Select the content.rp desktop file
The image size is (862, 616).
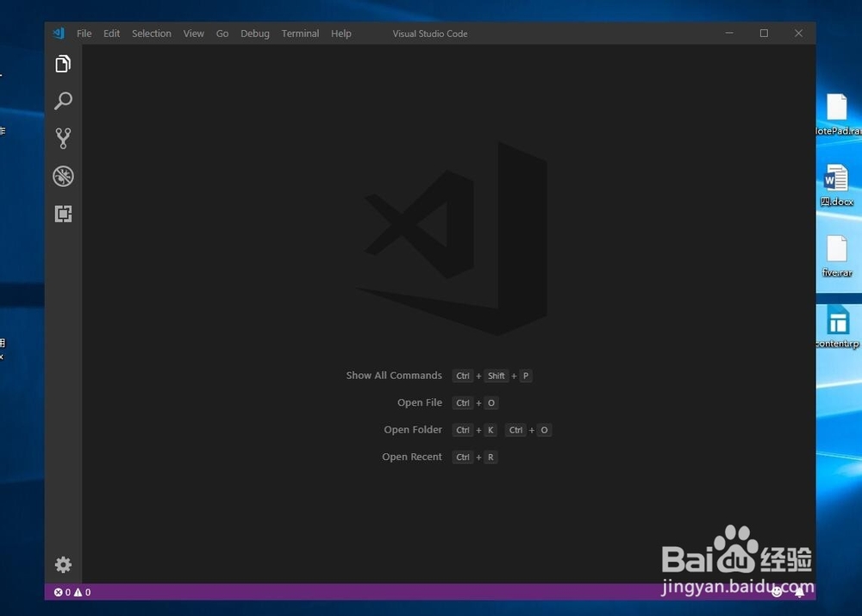click(x=838, y=327)
